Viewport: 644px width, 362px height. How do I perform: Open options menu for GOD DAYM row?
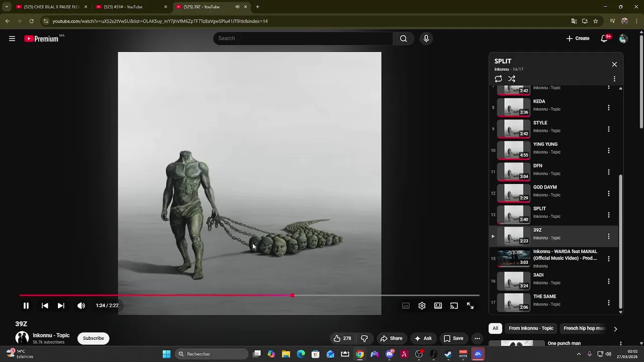pyautogui.click(x=609, y=194)
